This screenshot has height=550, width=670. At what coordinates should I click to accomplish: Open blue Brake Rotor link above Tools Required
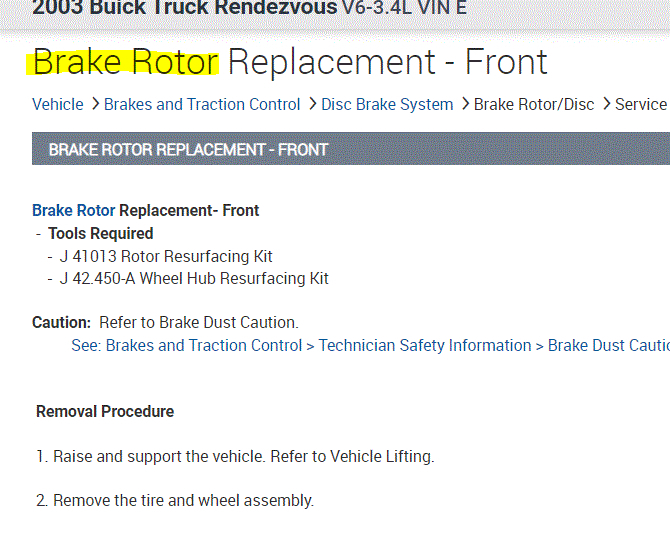73,210
